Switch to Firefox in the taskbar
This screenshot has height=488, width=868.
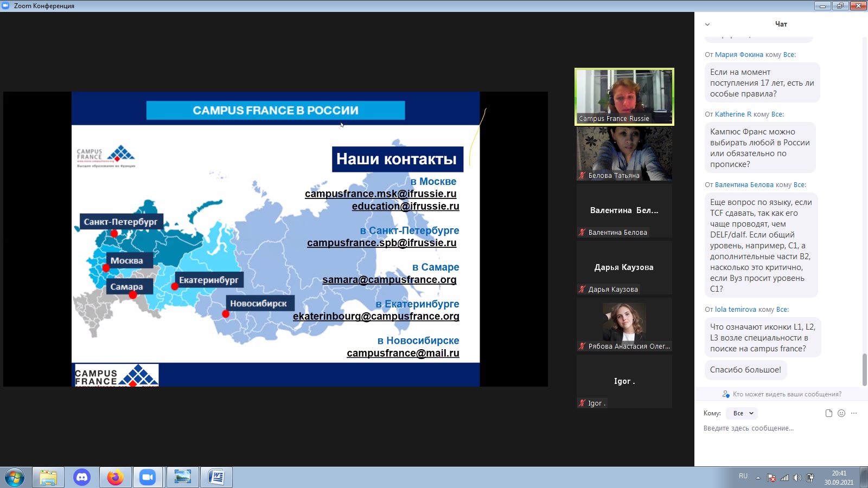click(x=115, y=477)
